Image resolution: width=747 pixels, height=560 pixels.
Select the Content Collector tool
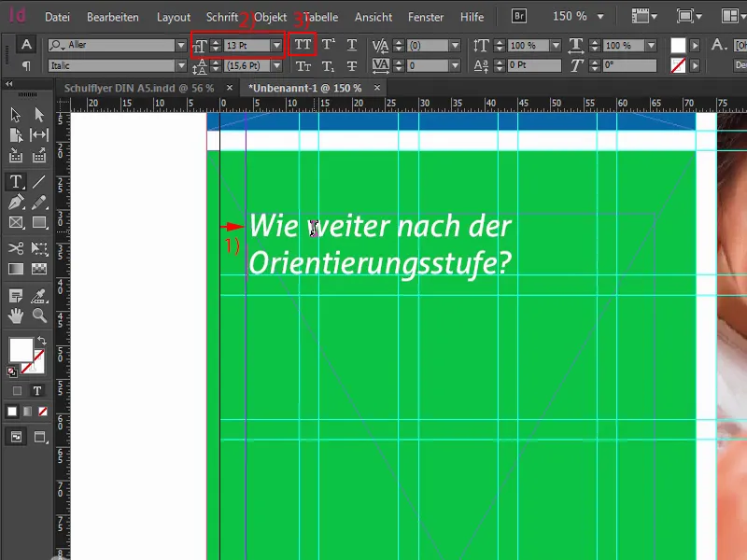pyautogui.click(x=16, y=155)
